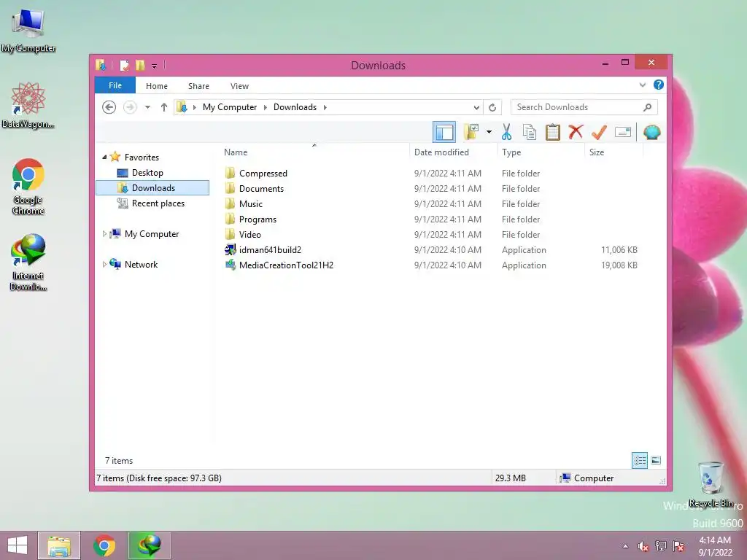Click the network tray icon
747x560 pixels.
(660, 546)
